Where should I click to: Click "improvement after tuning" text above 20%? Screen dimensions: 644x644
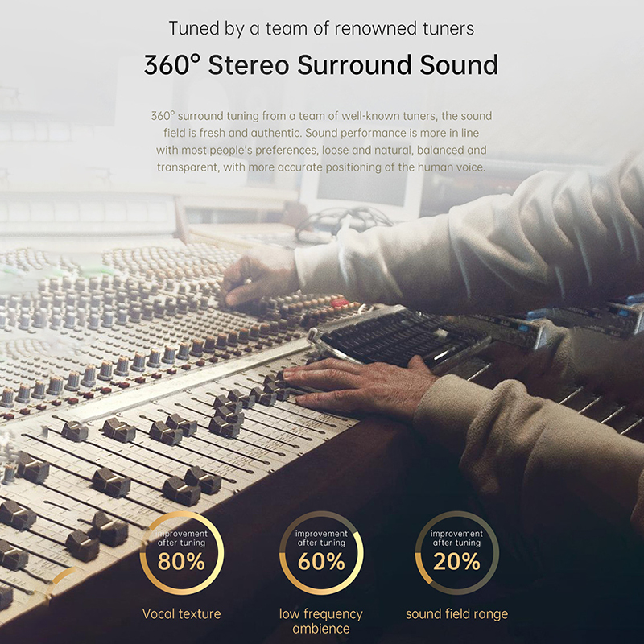coord(456,538)
